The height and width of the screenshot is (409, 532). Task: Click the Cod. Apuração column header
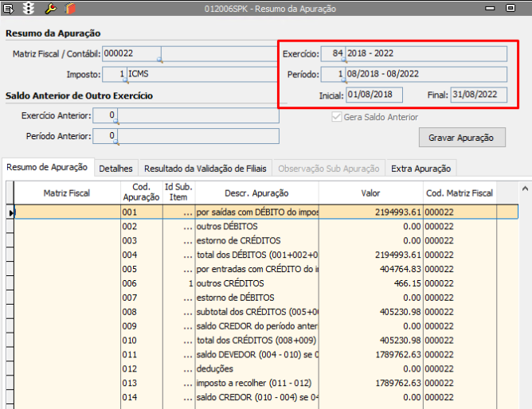point(141,193)
